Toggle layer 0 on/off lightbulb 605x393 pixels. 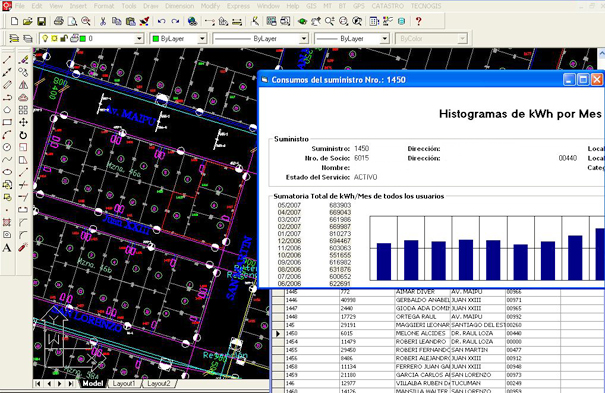[45, 38]
